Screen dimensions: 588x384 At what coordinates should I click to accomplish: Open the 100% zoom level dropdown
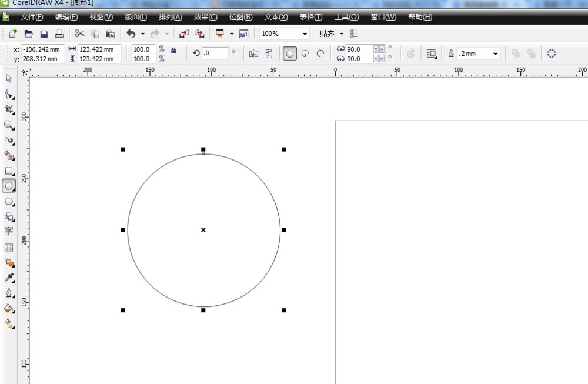[305, 34]
